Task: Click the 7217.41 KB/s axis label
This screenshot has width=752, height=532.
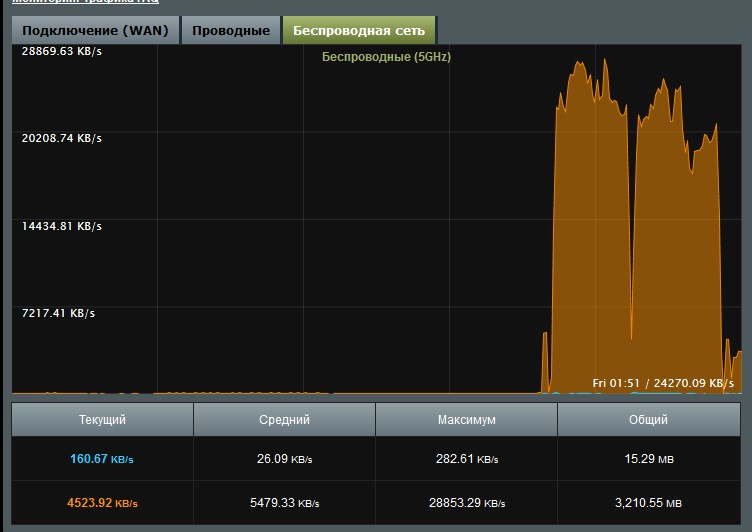Action: 58,314
